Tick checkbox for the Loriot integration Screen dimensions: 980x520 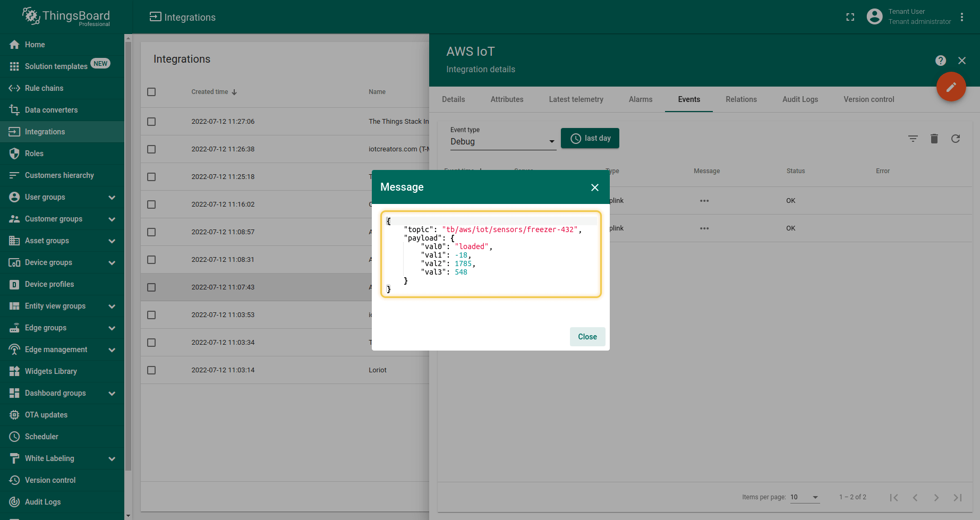click(151, 370)
